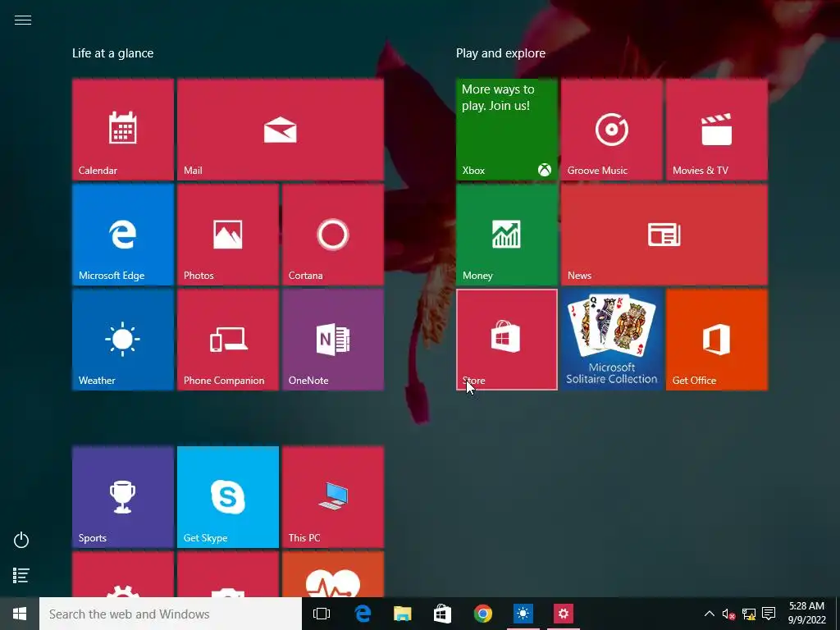The image size is (840, 630).
Task: Open the Mail tile
Action: click(281, 130)
